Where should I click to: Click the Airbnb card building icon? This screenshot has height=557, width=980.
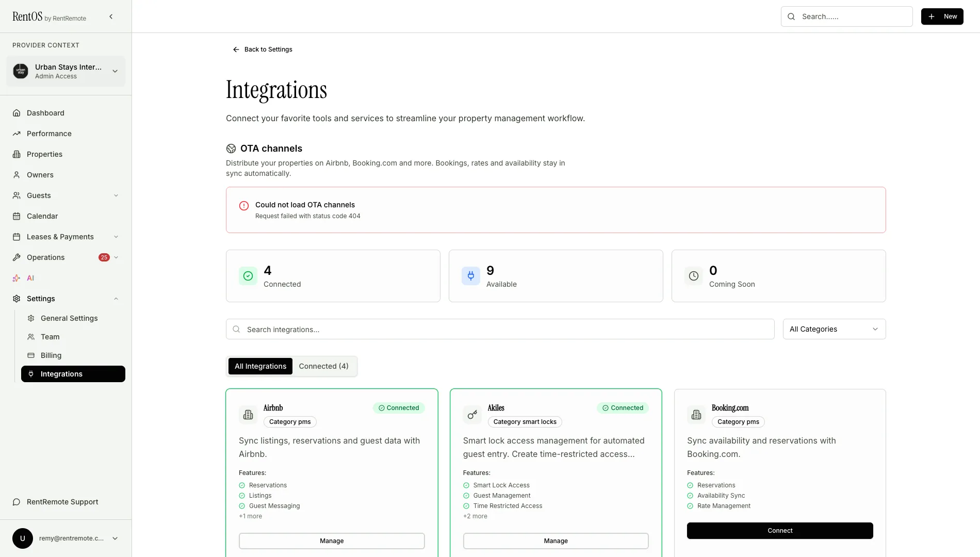point(248,415)
